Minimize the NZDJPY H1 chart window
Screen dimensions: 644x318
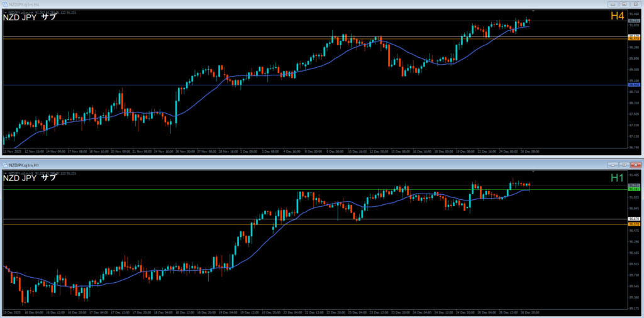tap(614, 165)
